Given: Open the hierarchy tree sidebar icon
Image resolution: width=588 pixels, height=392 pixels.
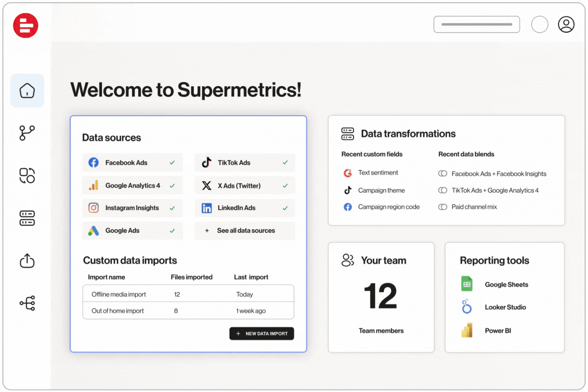Looking at the screenshot, I should click(x=27, y=303).
